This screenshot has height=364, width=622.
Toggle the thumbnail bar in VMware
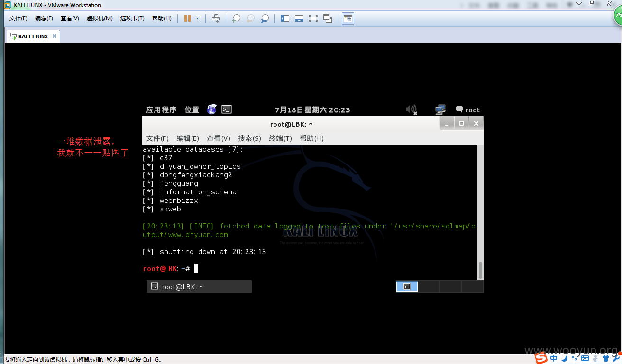(x=299, y=18)
